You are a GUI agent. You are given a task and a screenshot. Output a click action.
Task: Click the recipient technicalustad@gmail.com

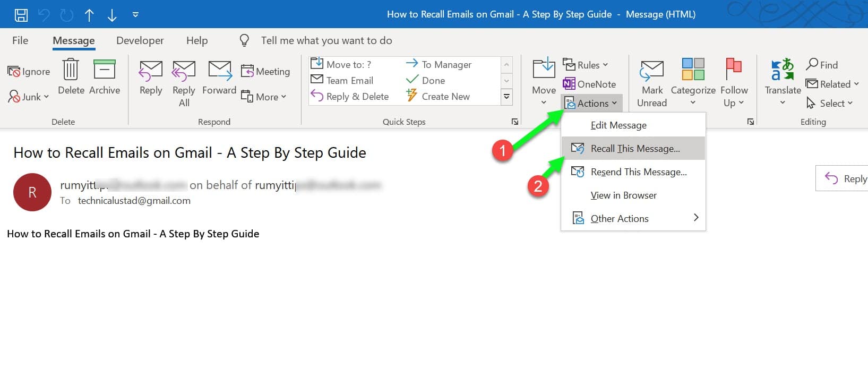134,201
